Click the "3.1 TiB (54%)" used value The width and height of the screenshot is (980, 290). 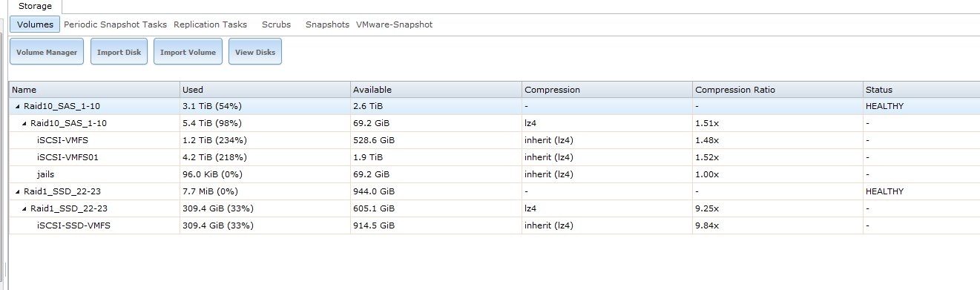[x=211, y=107]
